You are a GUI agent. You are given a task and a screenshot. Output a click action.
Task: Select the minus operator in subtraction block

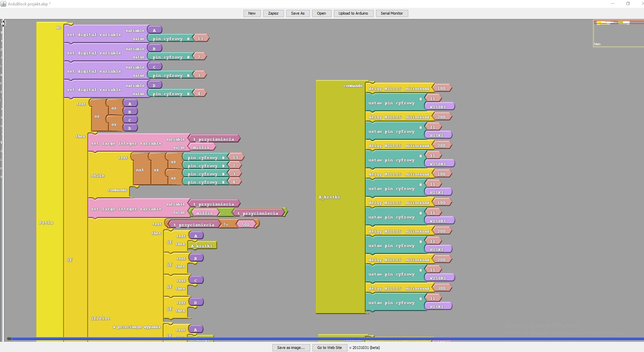223,213
